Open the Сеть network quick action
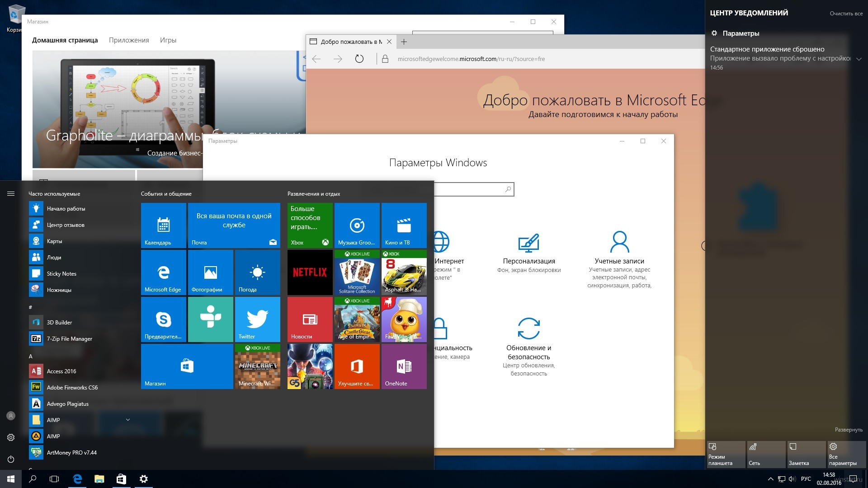Image resolution: width=868 pixels, height=488 pixels. pyautogui.click(x=766, y=454)
